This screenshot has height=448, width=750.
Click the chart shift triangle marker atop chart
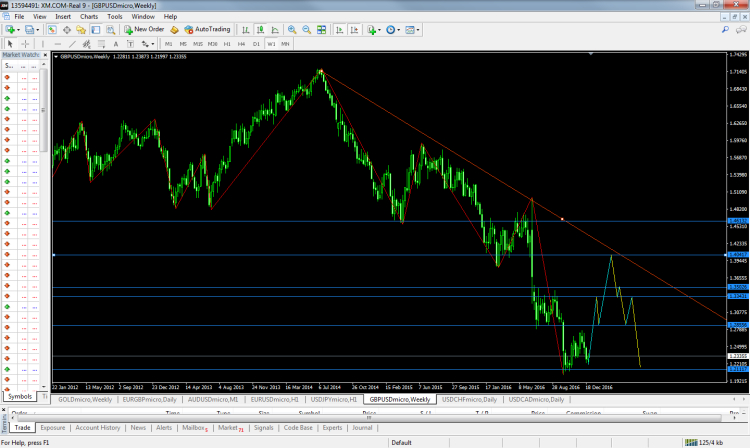pos(591,54)
